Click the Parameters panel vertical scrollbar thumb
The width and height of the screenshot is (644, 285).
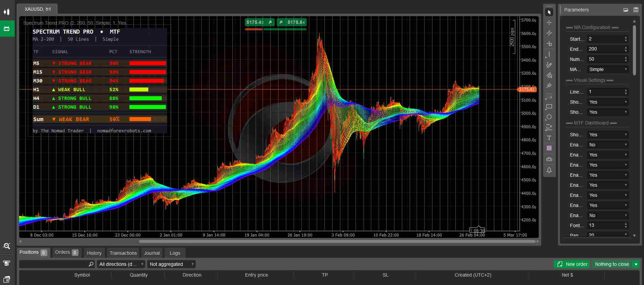(634, 50)
